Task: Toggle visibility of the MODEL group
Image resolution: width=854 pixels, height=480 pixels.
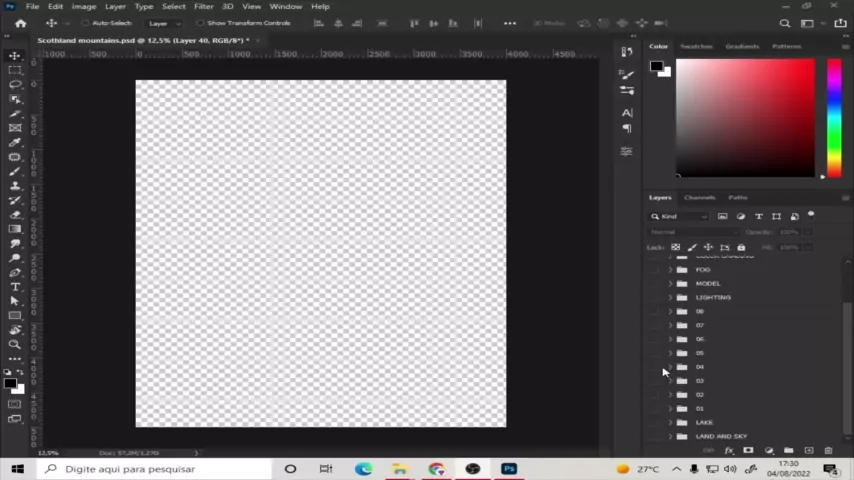Action: point(654,284)
